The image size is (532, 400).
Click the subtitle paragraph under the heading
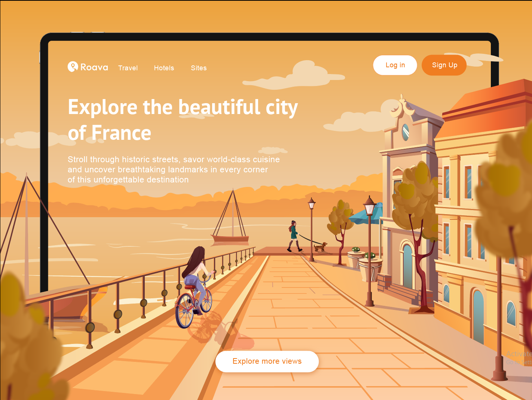click(x=173, y=169)
